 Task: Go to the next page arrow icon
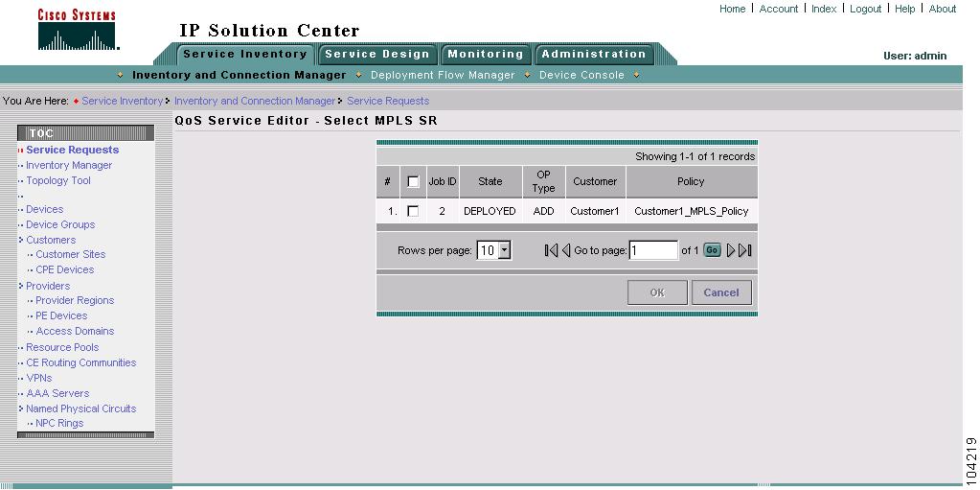click(x=731, y=250)
